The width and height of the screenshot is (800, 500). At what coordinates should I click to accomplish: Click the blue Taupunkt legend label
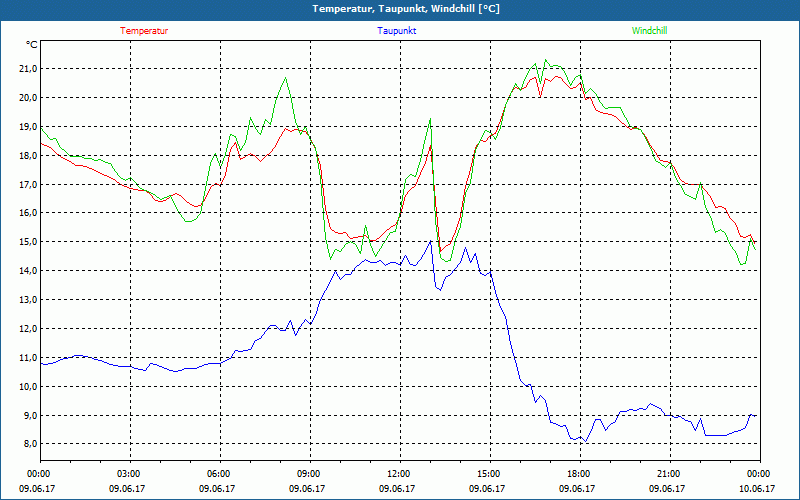tap(396, 31)
